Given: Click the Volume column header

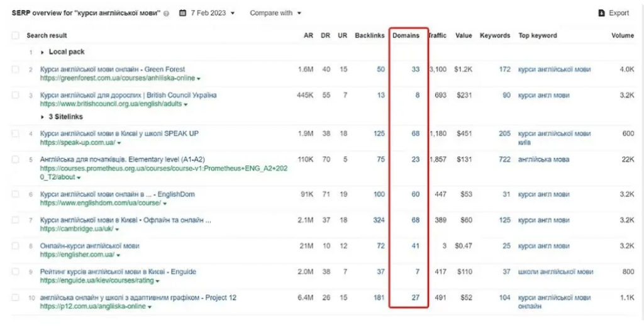Looking at the screenshot, I should click(623, 35).
